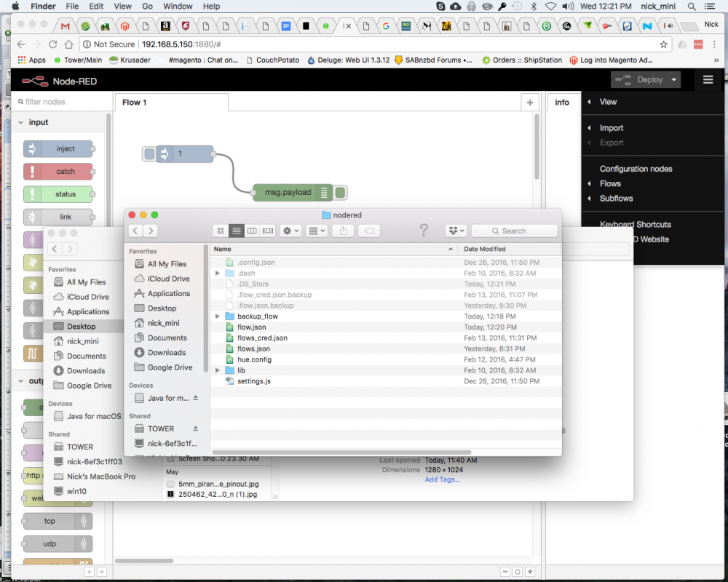Viewport: 728px width, 582px height.
Task: Switch nodered Finder to icon view
Action: 221,231
